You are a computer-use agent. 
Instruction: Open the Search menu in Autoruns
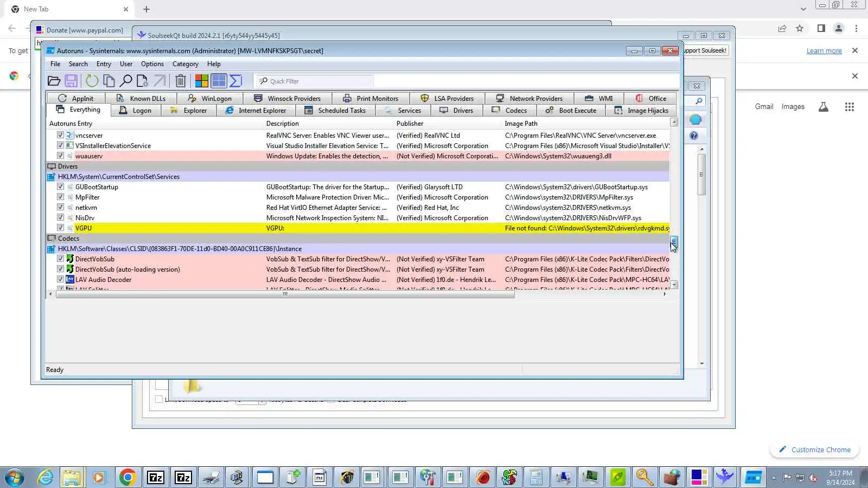click(x=78, y=64)
